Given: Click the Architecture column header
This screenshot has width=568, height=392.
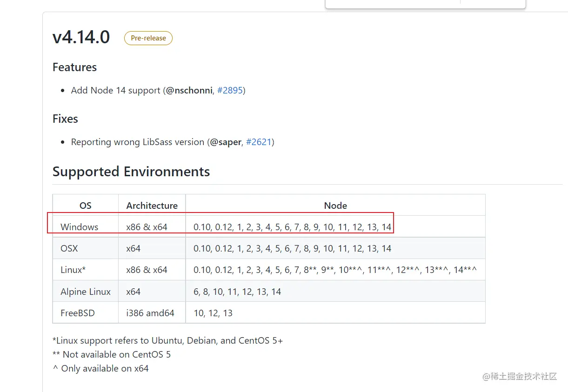Looking at the screenshot, I should (152, 206).
